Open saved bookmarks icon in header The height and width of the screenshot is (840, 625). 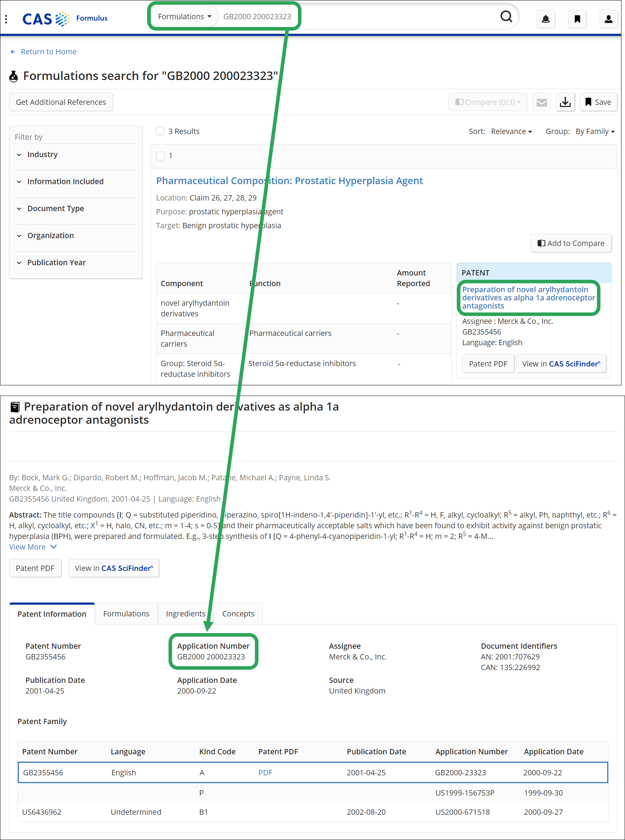pos(577,19)
